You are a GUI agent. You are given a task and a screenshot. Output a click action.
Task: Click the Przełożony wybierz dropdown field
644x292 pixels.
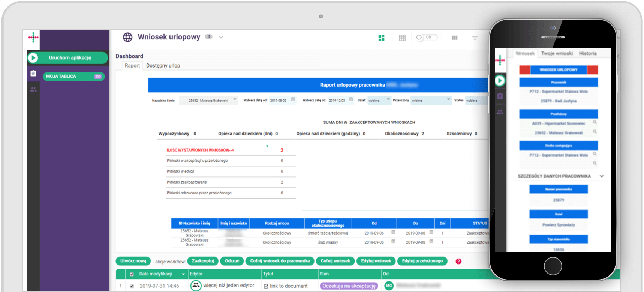[x=431, y=100]
